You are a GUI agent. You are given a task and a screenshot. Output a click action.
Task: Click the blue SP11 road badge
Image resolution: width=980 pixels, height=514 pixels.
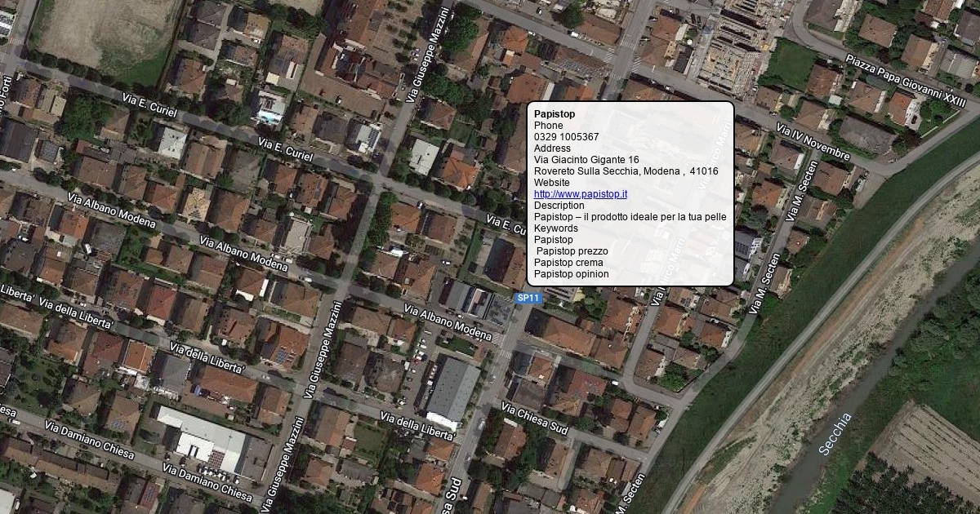click(x=528, y=299)
